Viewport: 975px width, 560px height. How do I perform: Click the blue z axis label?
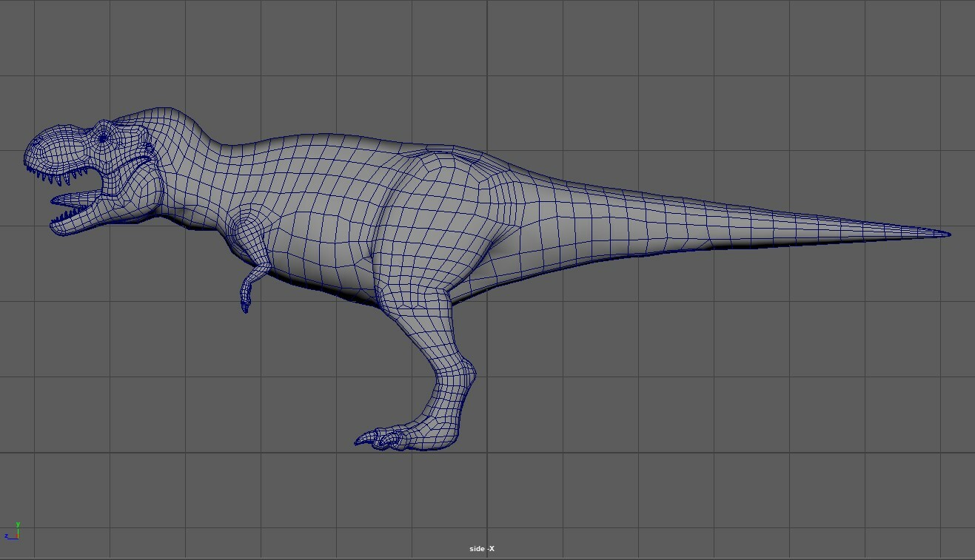[x=7, y=536]
